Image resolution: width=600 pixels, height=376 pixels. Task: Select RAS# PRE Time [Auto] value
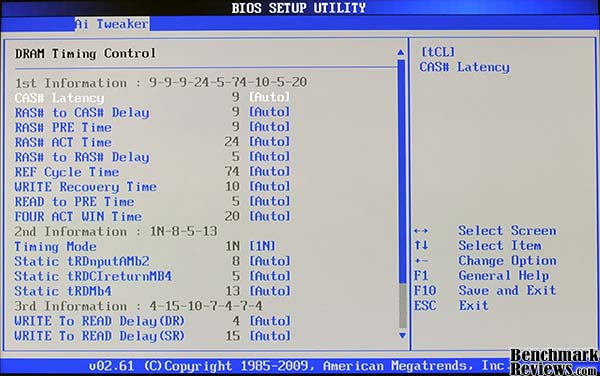[x=269, y=127]
